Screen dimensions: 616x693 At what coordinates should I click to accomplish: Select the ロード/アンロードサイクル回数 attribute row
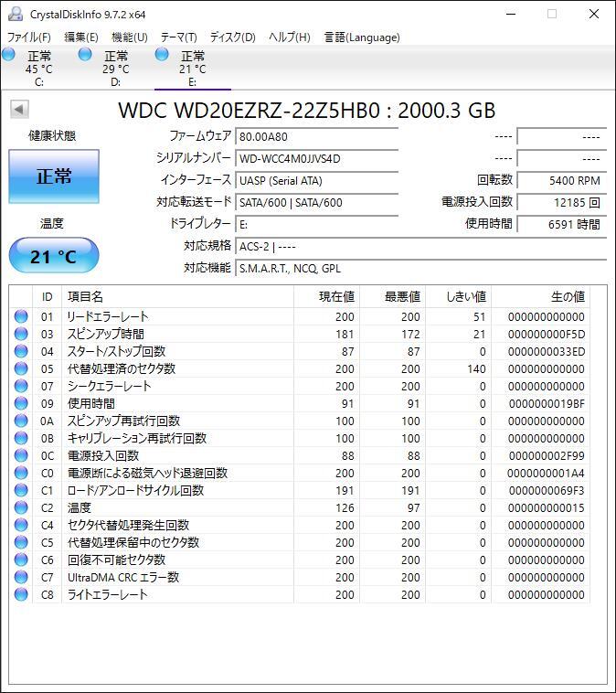[300, 490]
